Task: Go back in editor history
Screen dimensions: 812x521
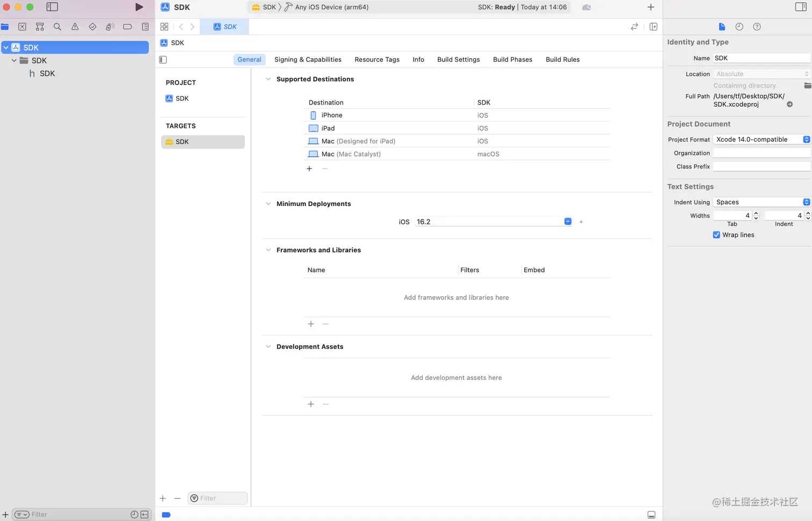Action: click(x=181, y=26)
